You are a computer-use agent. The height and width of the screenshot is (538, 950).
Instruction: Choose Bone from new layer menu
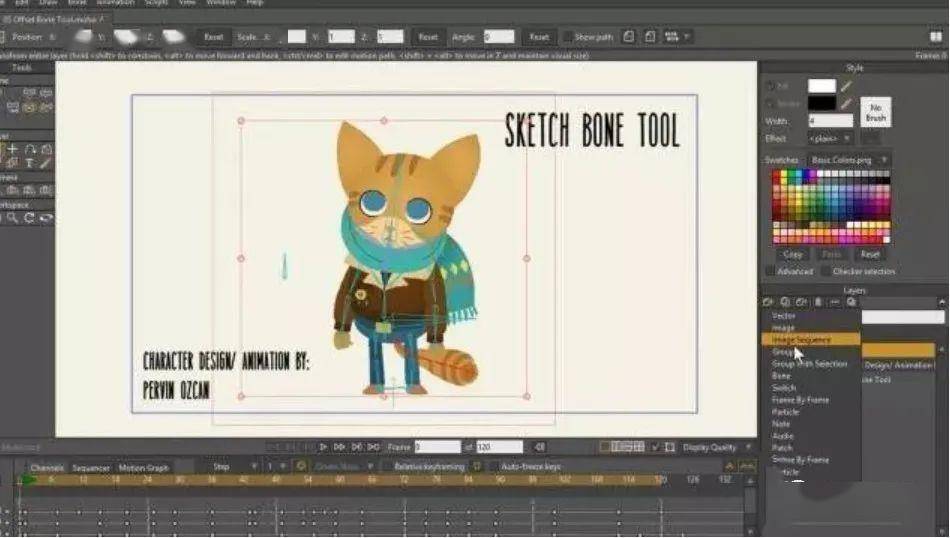[781, 376]
